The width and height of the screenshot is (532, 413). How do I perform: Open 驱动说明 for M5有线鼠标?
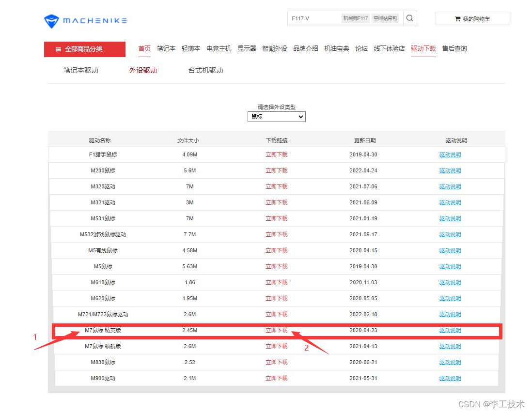point(450,250)
